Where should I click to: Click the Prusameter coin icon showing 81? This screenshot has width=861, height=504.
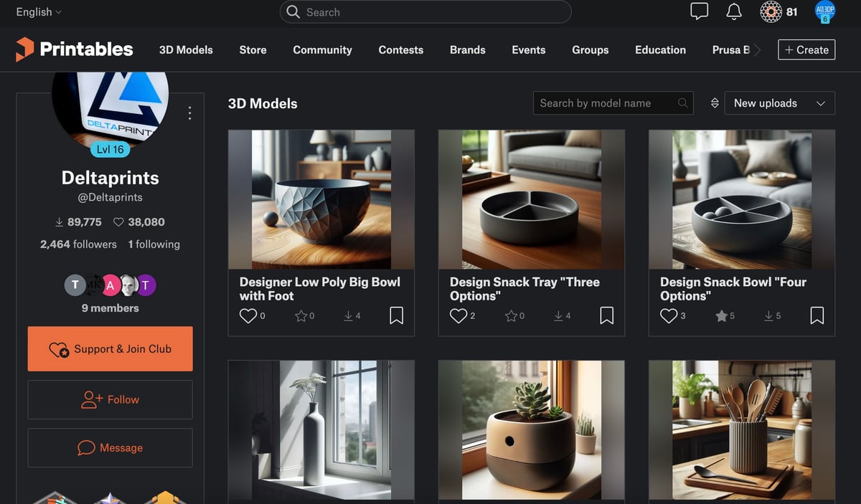[x=771, y=11]
